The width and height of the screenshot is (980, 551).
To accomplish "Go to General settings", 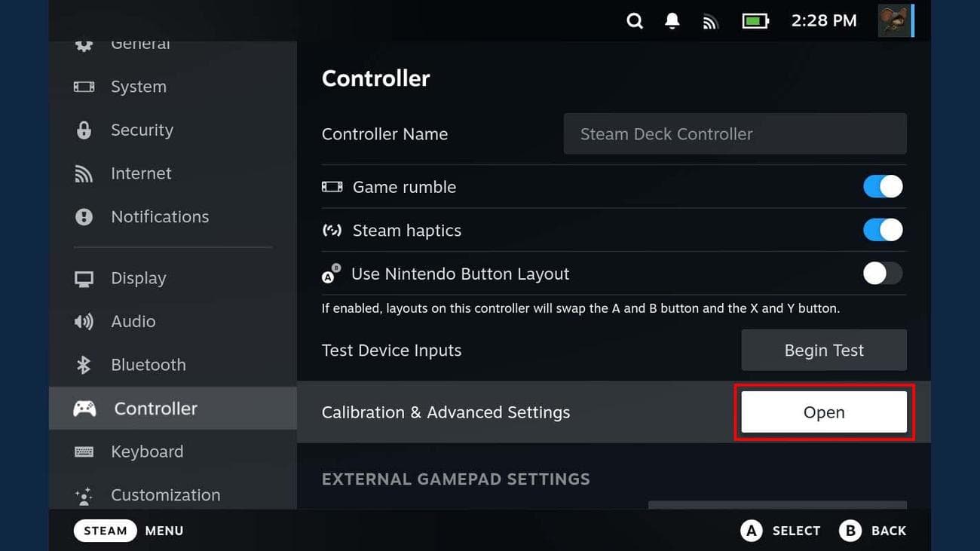I will click(140, 43).
